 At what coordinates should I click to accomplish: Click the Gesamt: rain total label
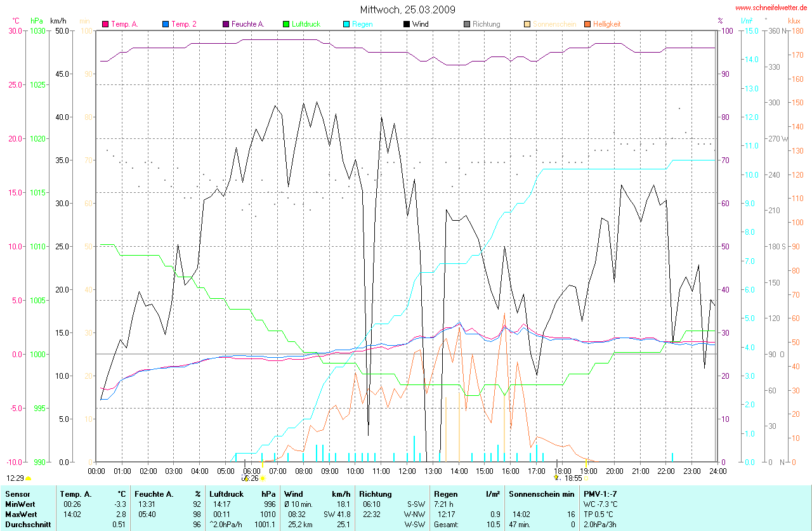[x=447, y=525]
